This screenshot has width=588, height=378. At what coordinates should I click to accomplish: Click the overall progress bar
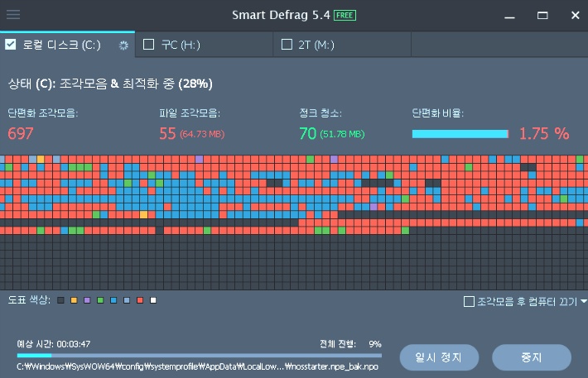[199, 356]
